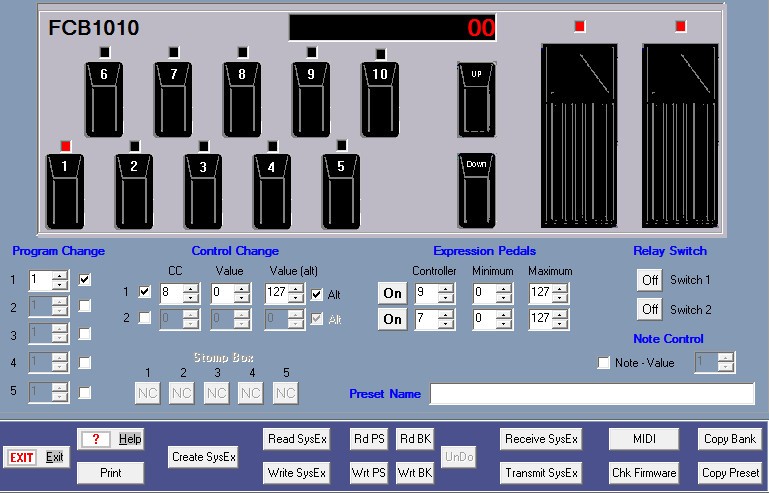Click Chk Firmware button
Image resolution: width=769 pixels, height=493 pixels.
tap(644, 473)
